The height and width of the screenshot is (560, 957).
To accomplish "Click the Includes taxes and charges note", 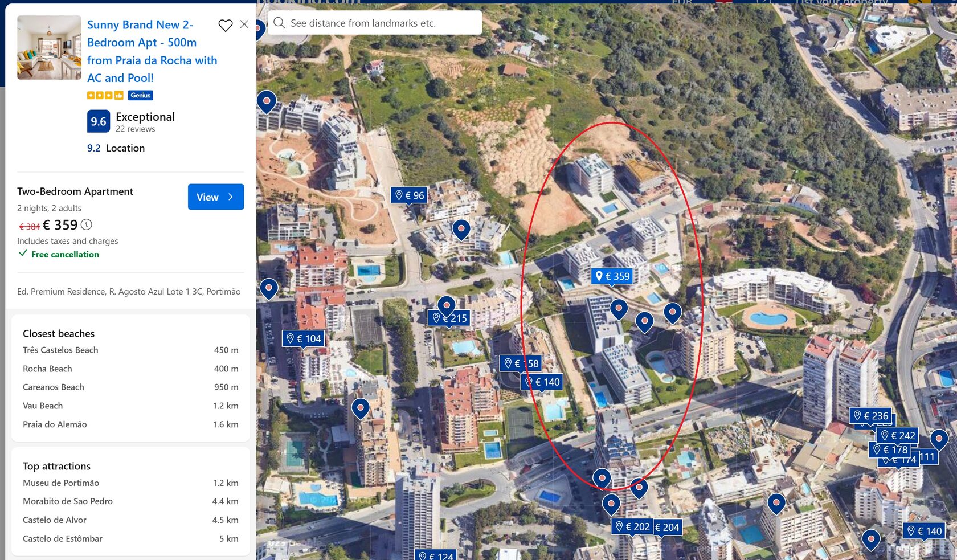I will pyautogui.click(x=68, y=242).
